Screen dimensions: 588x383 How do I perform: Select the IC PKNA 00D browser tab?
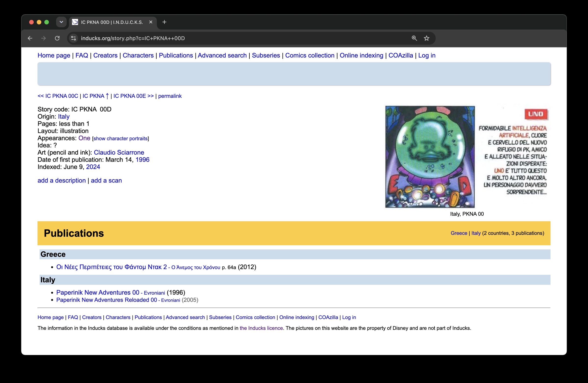click(x=113, y=22)
